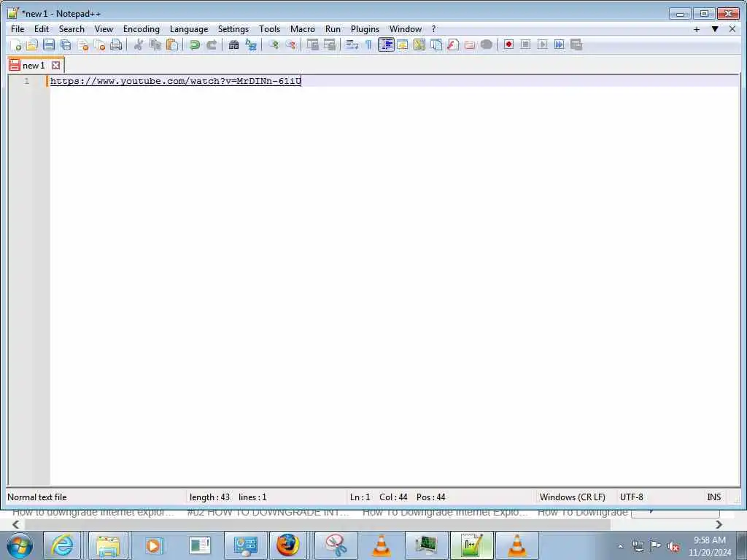Toggle show all characters pilcrow icon
This screenshot has width=747, height=560.
click(x=368, y=44)
